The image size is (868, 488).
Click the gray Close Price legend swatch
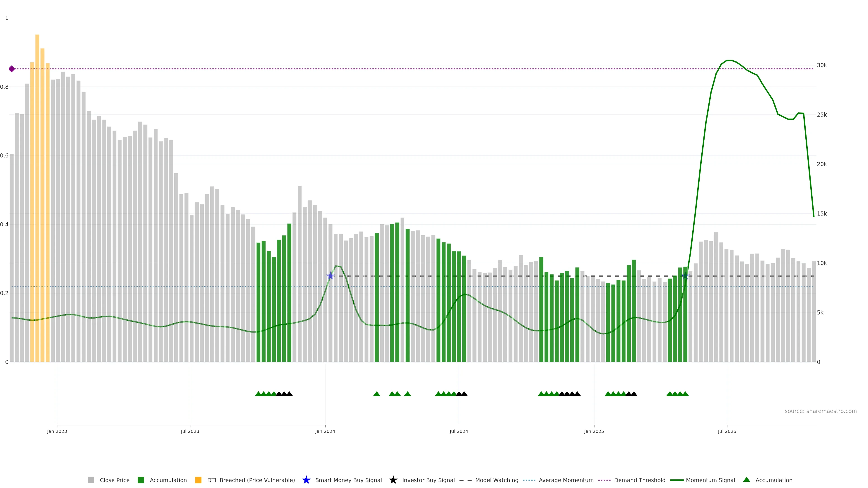coord(91,480)
